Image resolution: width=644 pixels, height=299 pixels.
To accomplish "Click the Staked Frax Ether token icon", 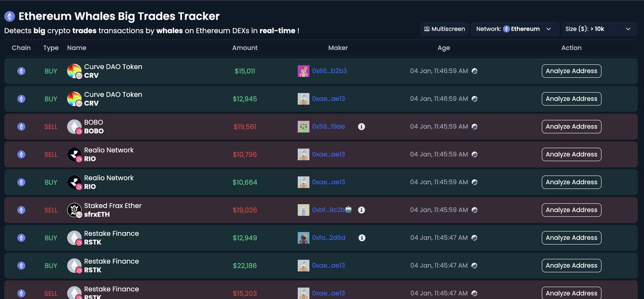I will click(74, 210).
